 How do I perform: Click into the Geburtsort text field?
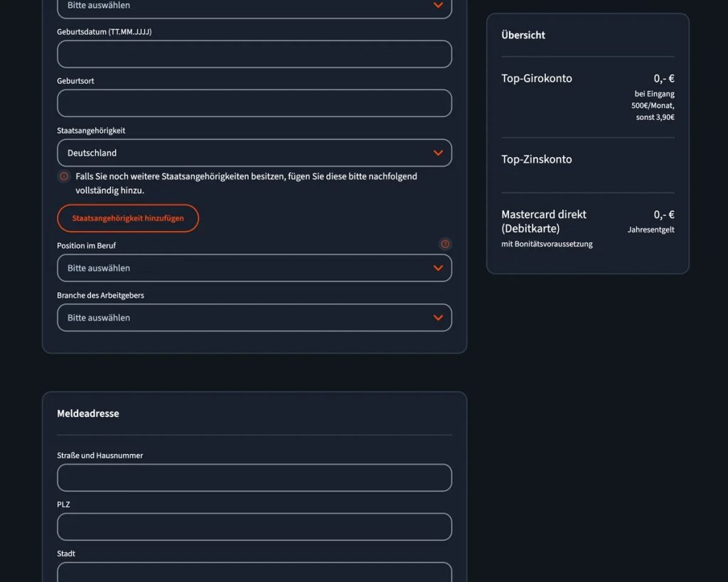(x=255, y=103)
